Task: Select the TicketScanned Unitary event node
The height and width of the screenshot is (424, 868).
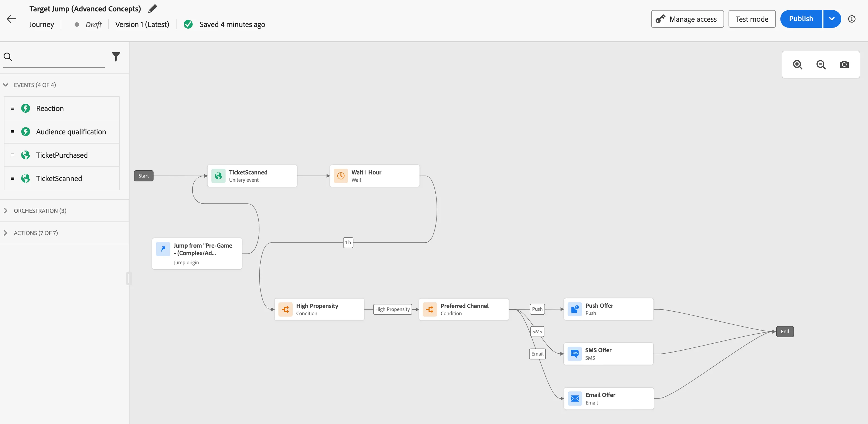Action: pos(252,176)
